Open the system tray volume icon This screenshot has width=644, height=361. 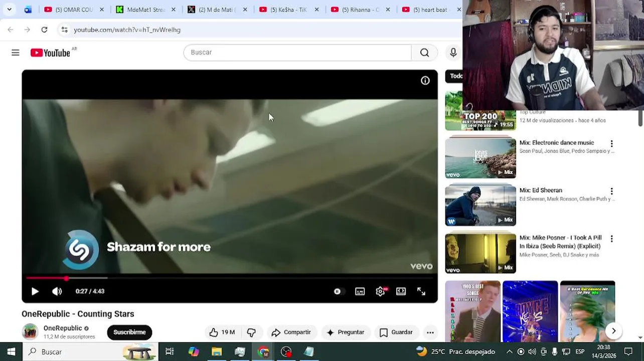(x=532, y=351)
